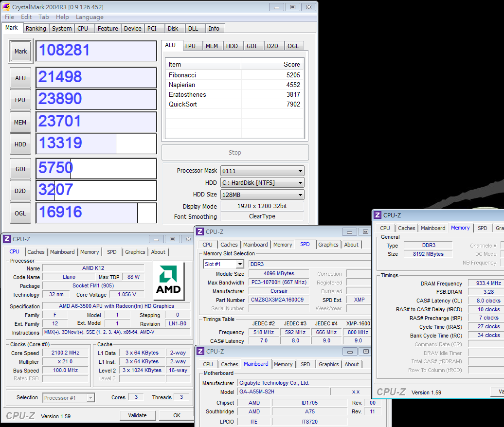Click the GDI score progress bar
Screen dimensions: 504x427
[96, 169]
